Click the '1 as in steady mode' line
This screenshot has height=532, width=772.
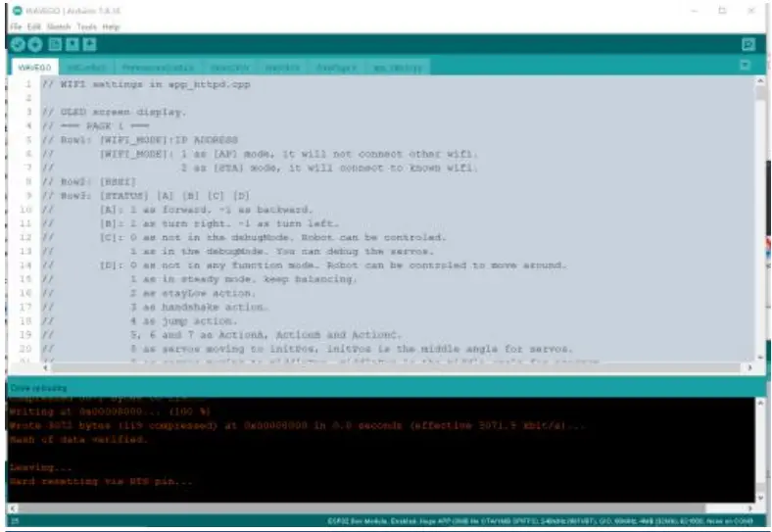[x=200, y=279]
